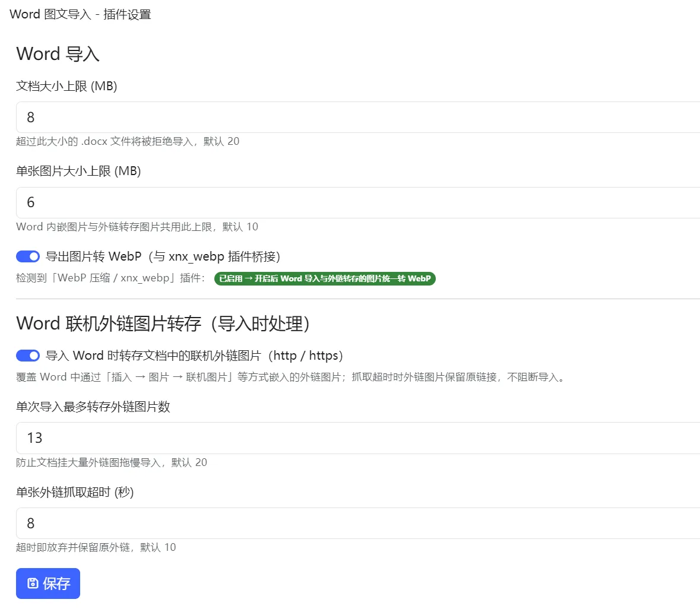Click the 导出图片转 WebP toggle label text
The width and height of the screenshot is (700, 612).
point(163,256)
